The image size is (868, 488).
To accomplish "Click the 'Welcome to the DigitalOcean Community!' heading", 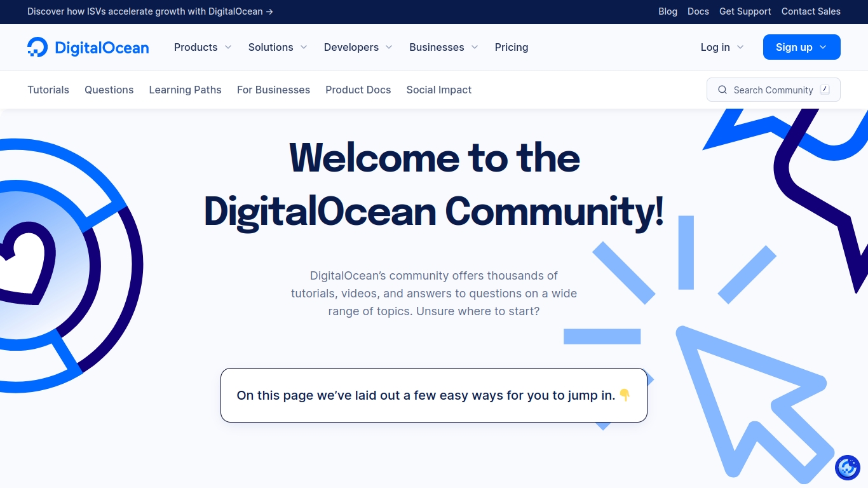I will [434, 184].
